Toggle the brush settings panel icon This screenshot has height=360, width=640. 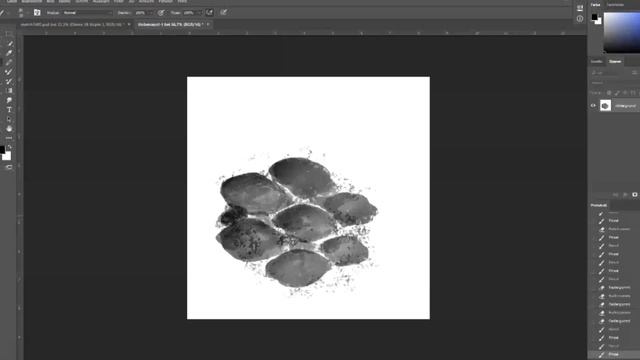37,13
